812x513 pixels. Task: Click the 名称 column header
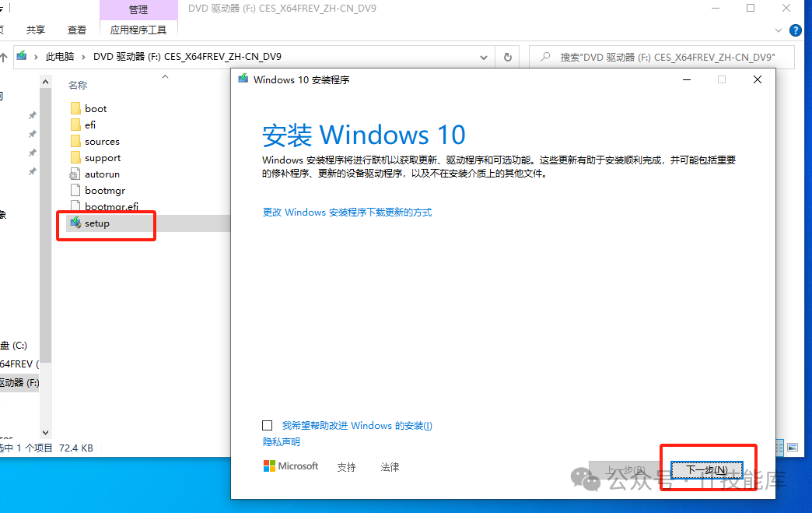point(78,85)
